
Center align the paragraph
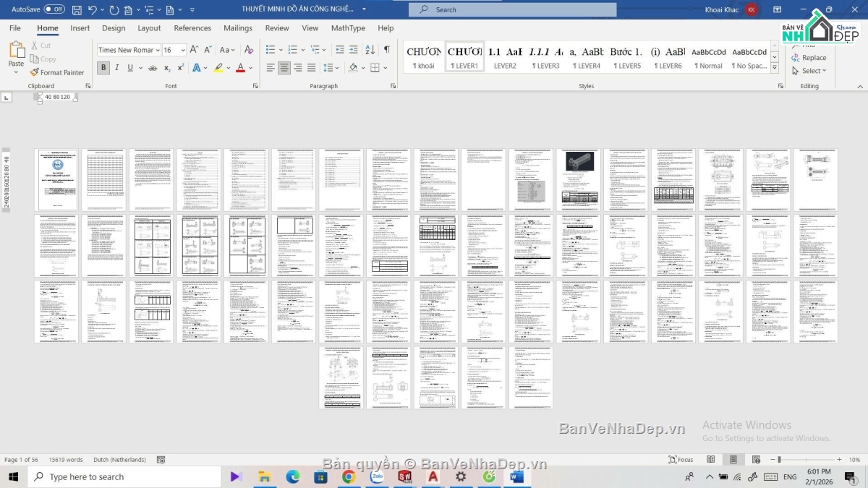coord(284,68)
